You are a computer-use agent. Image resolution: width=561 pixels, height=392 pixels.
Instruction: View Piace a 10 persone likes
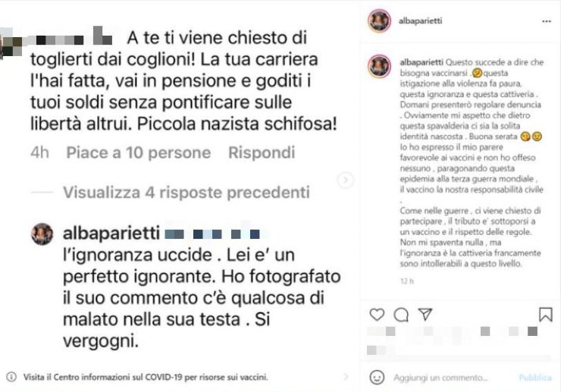139,153
